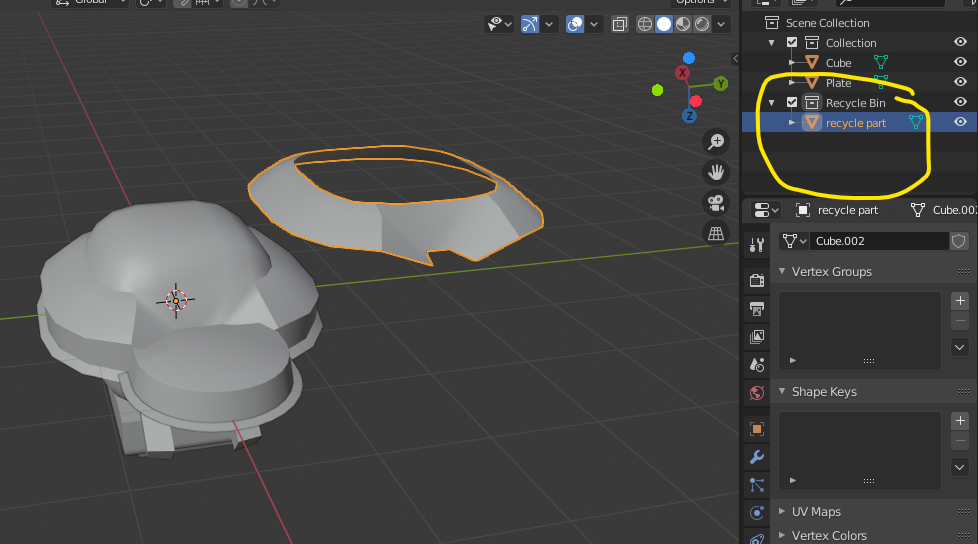The width and height of the screenshot is (978, 544).
Task: Hide the recycle part object with the eye icon
Action: click(961, 122)
